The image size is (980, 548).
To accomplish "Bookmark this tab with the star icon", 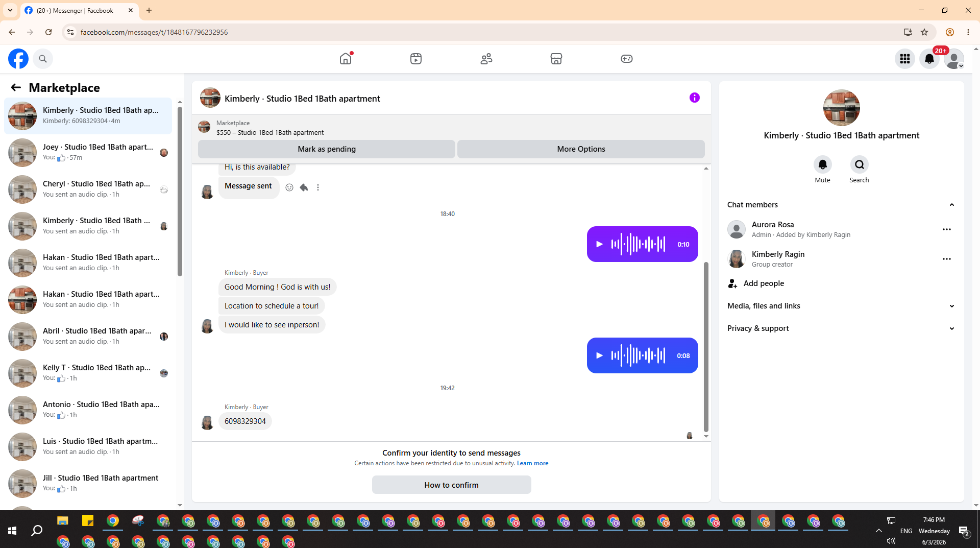I will coord(924,32).
